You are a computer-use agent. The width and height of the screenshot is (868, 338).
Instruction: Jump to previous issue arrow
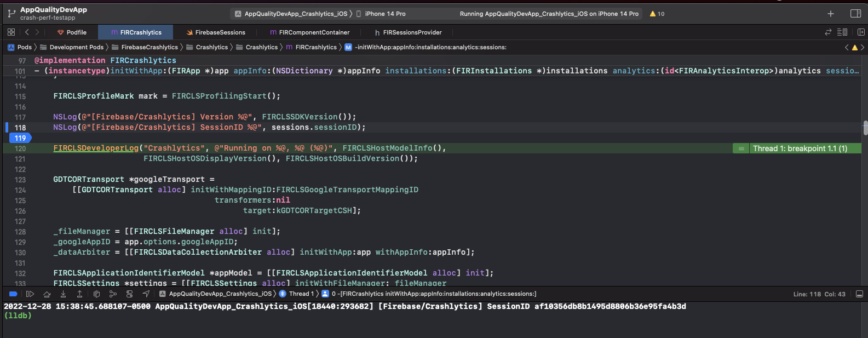(847, 48)
